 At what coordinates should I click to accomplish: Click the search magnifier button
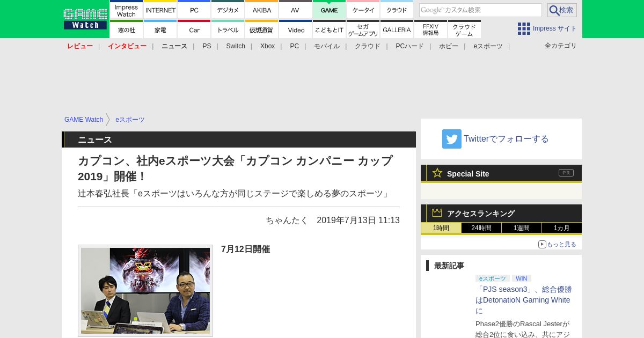562,10
